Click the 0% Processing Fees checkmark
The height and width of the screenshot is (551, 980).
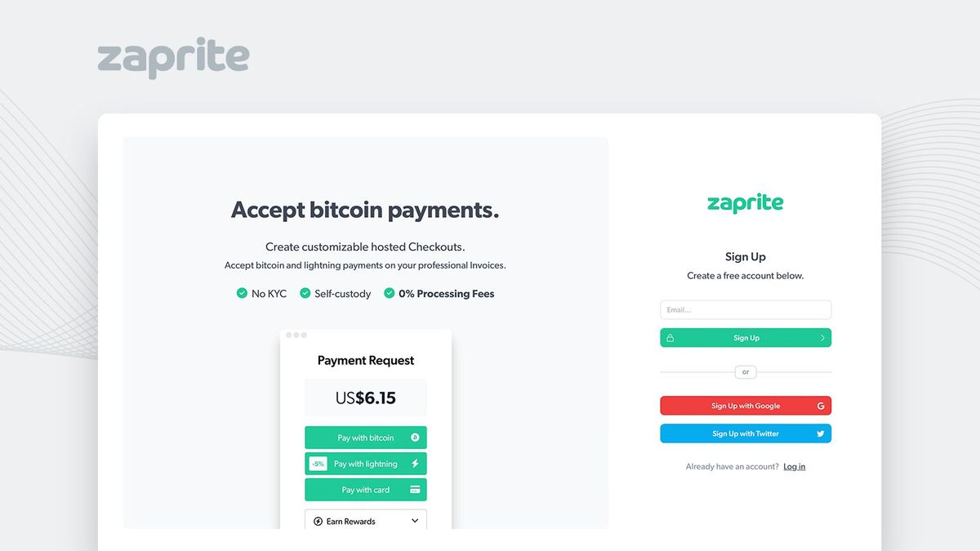tap(390, 293)
